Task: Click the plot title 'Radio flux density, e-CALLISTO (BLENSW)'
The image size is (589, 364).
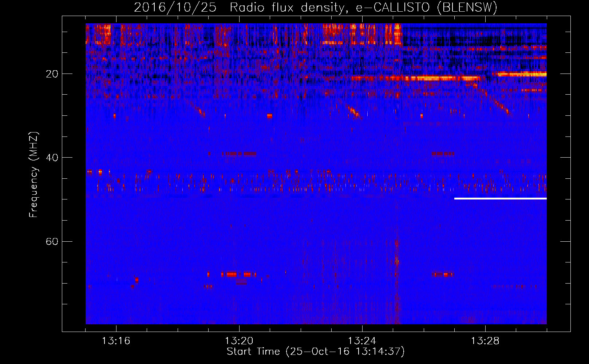Action: tap(363, 7)
